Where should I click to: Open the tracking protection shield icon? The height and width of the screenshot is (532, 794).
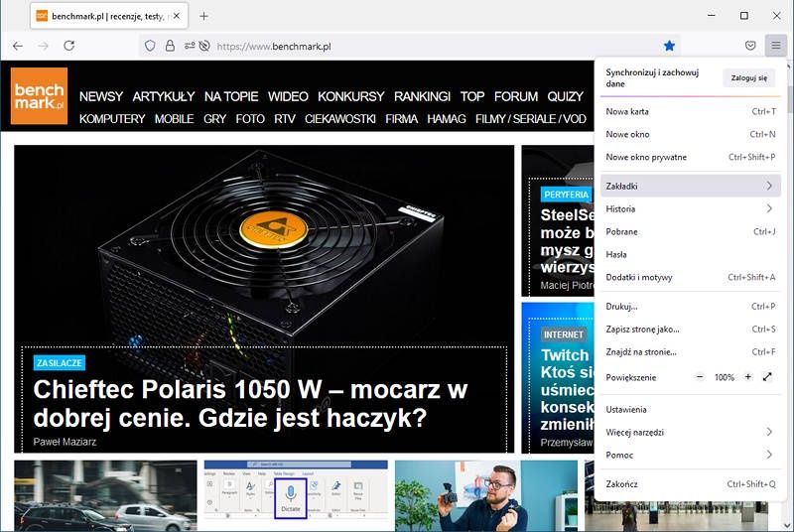[x=150, y=46]
